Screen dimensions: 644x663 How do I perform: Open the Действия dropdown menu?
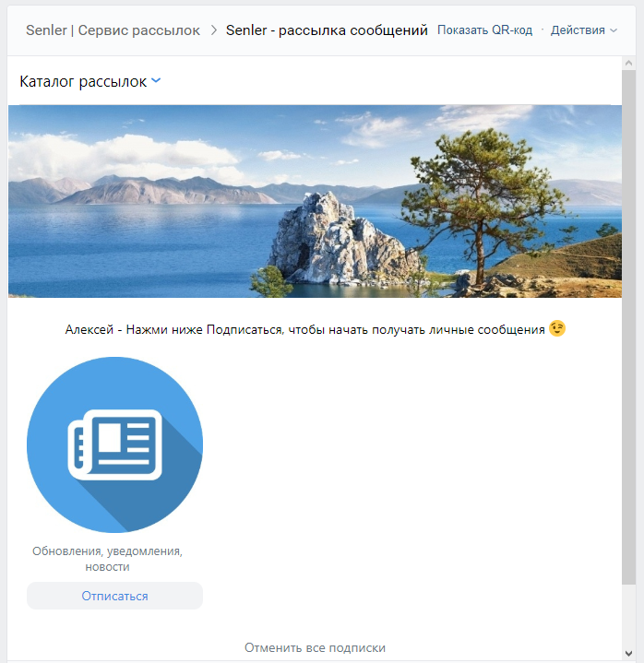(x=578, y=30)
